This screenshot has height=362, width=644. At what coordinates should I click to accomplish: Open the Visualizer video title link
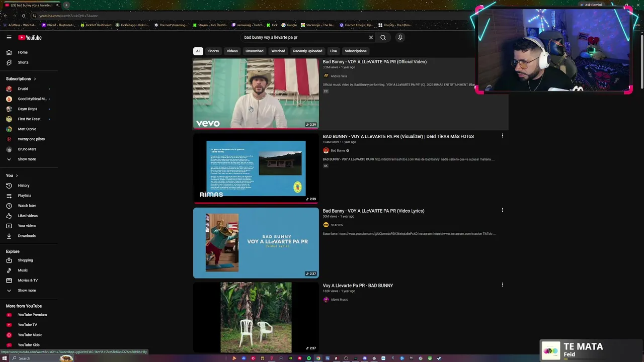click(x=398, y=136)
